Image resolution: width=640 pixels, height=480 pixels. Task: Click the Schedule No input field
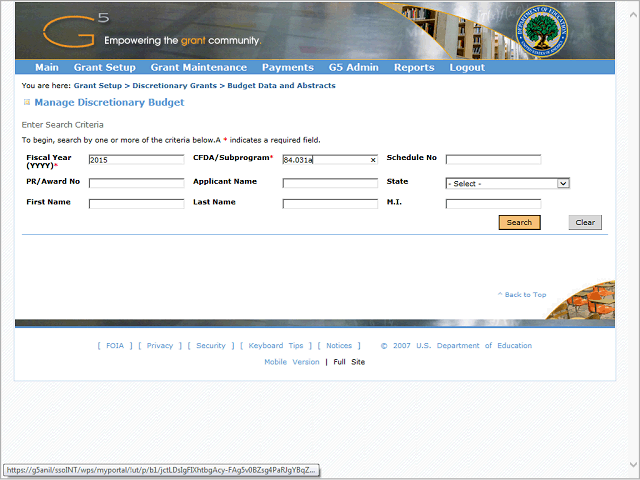click(x=493, y=159)
